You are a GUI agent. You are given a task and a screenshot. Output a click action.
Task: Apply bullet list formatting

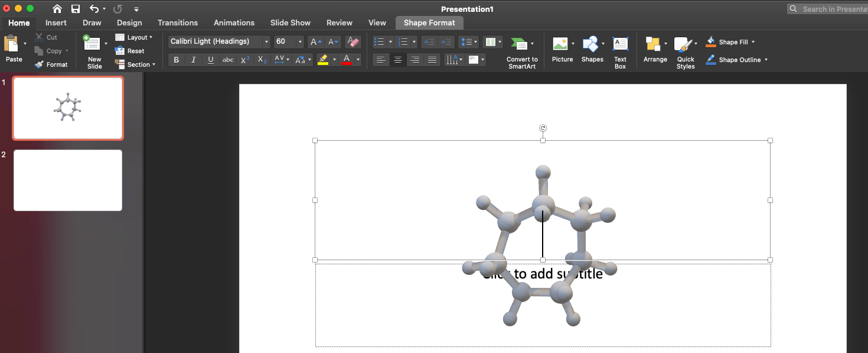(380, 42)
